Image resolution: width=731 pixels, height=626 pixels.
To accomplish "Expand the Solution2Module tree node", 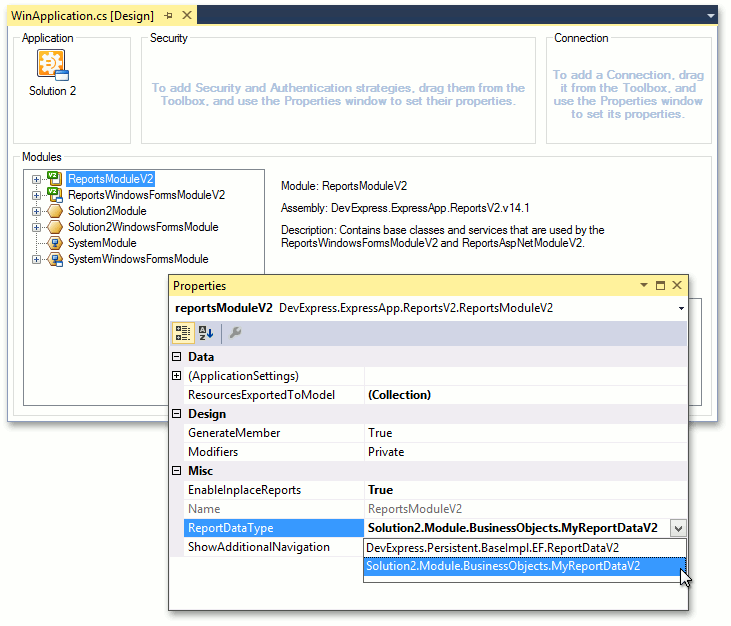I will (x=36, y=211).
